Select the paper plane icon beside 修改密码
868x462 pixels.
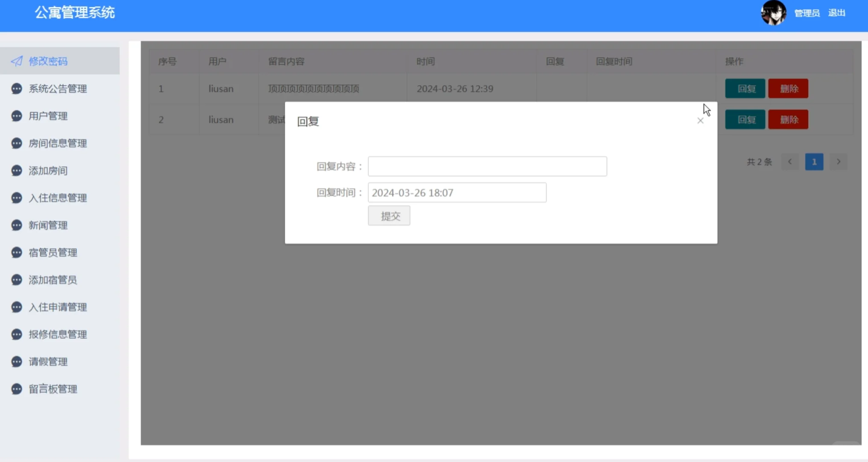point(16,61)
